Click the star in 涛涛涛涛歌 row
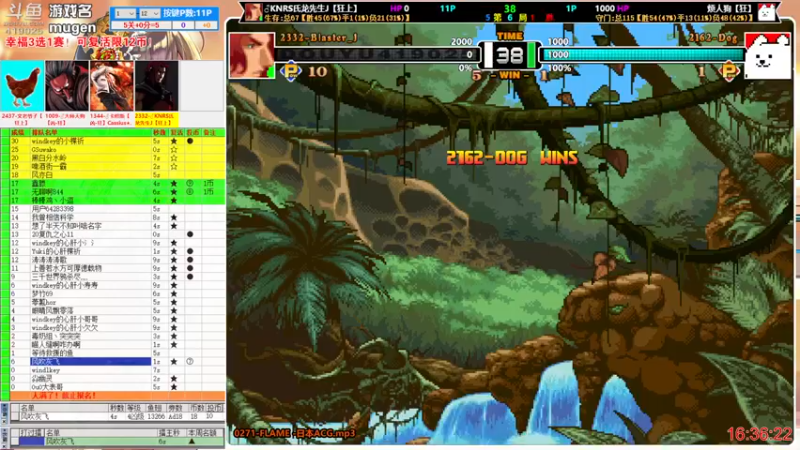The width and height of the screenshot is (800, 450). tap(174, 260)
